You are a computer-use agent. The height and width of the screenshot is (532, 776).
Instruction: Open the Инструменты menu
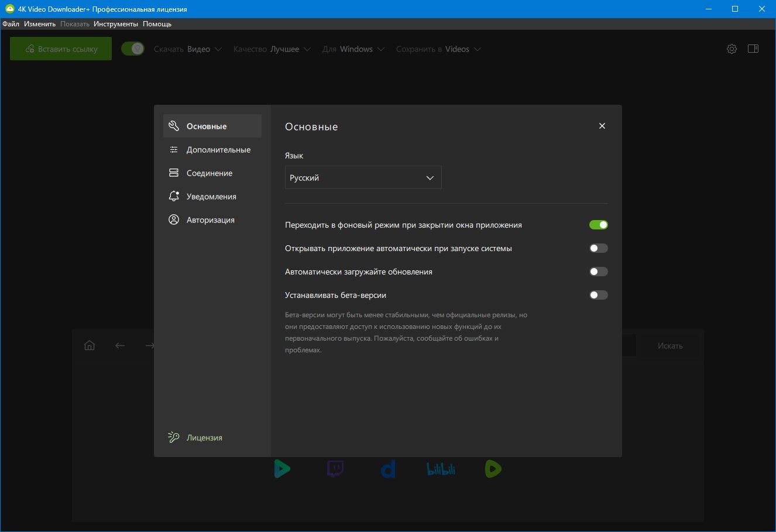point(116,24)
